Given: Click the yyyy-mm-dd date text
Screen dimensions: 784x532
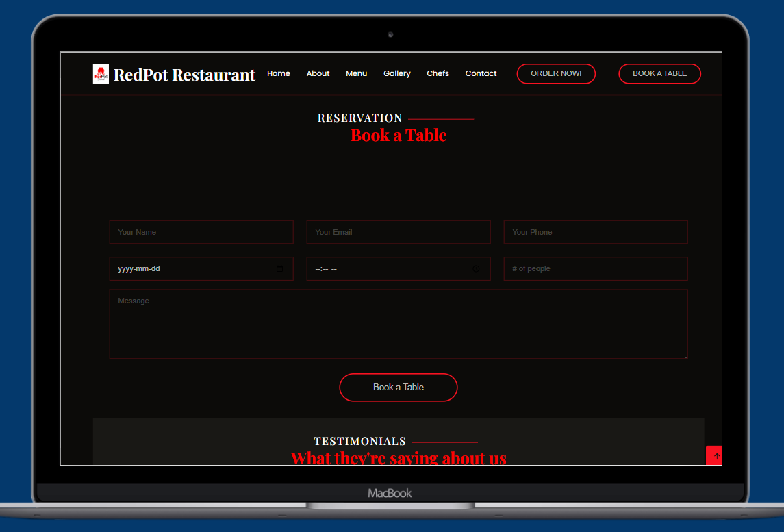Looking at the screenshot, I should click(139, 269).
